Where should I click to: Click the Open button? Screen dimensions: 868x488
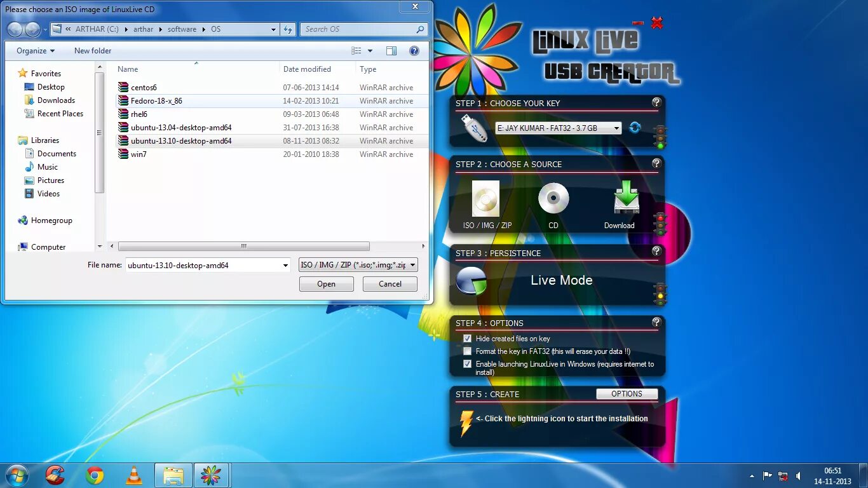[x=327, y=284]
